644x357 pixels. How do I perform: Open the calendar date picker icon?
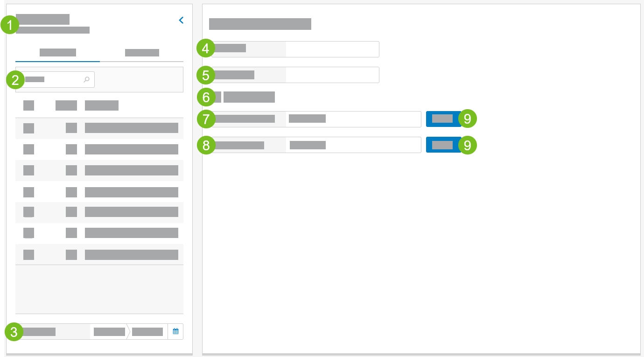pyautogui.click(x=175, y=332)
